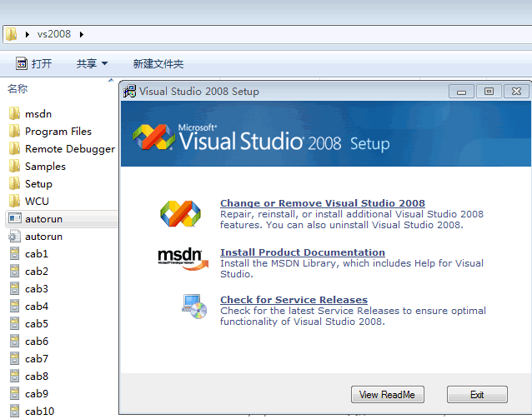Click the Program Files folder name
This screenshot has height=419, width=532.
tap(58, 131)
